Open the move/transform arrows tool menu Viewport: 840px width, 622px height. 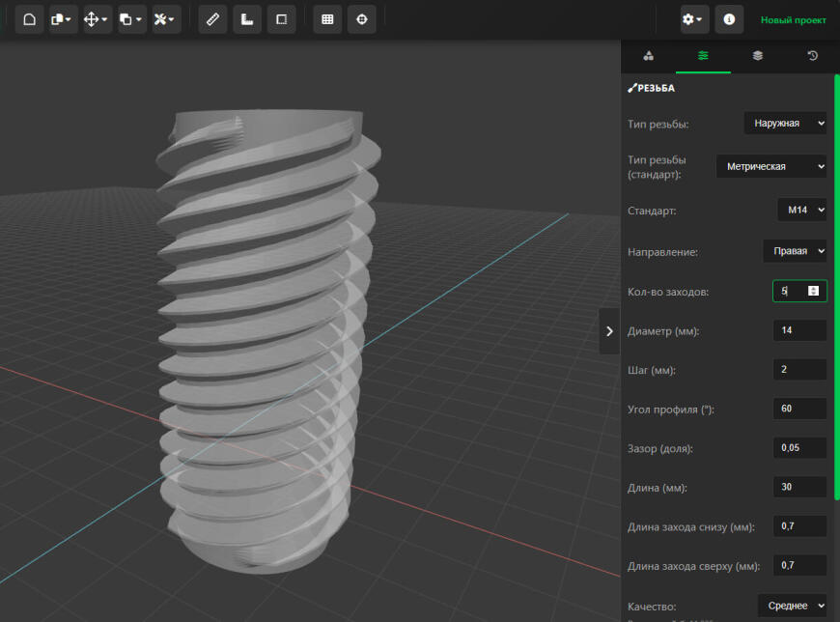(97, 20)
